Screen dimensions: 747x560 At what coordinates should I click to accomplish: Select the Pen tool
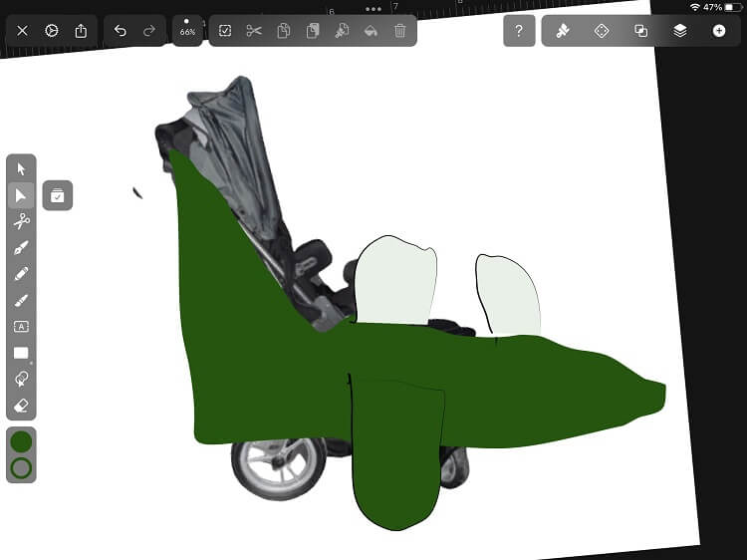click(21, 248)
